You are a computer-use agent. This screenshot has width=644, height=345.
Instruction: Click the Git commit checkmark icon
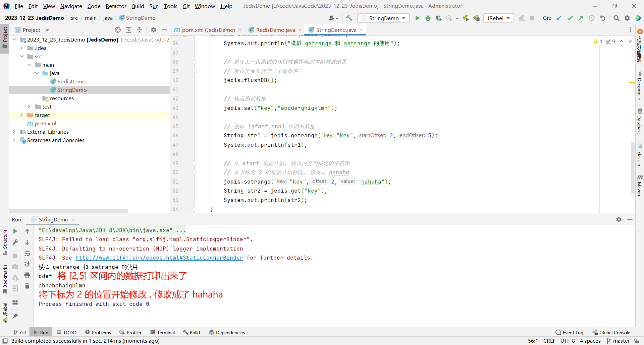(570, 18)
